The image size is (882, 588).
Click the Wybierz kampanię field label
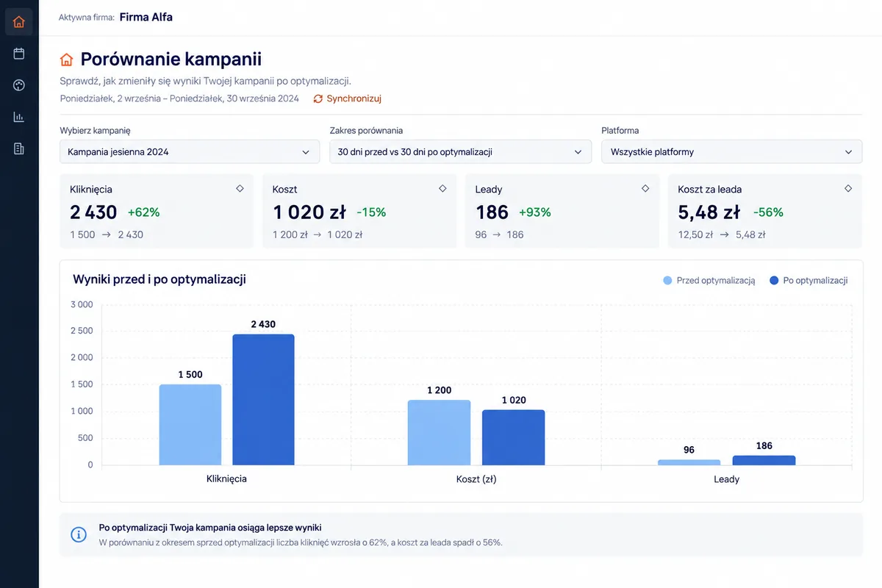pyautogui.click(x=95, y=131)
